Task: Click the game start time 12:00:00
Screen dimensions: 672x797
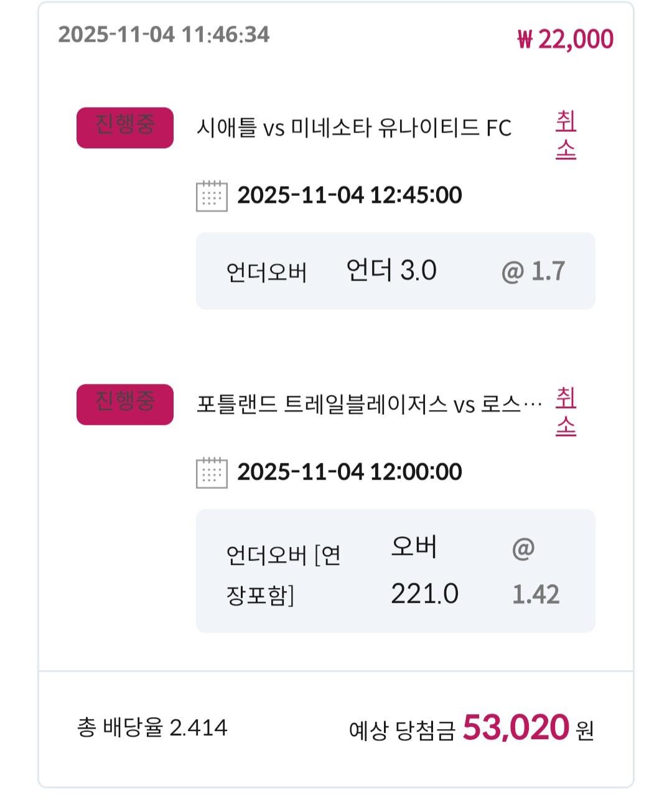Action: tap(350, 472)
